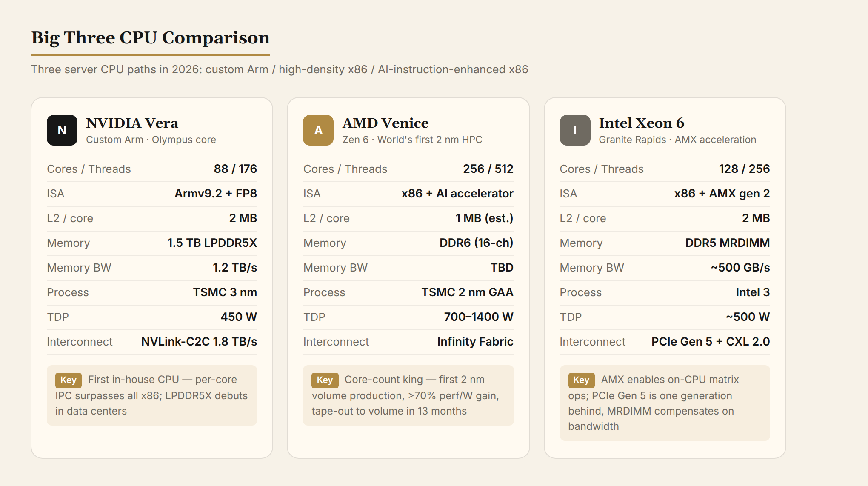Click "Interconnect" label in AMD Venice card
The height and width of the screenshot is (486, 868).
(336, 342)
